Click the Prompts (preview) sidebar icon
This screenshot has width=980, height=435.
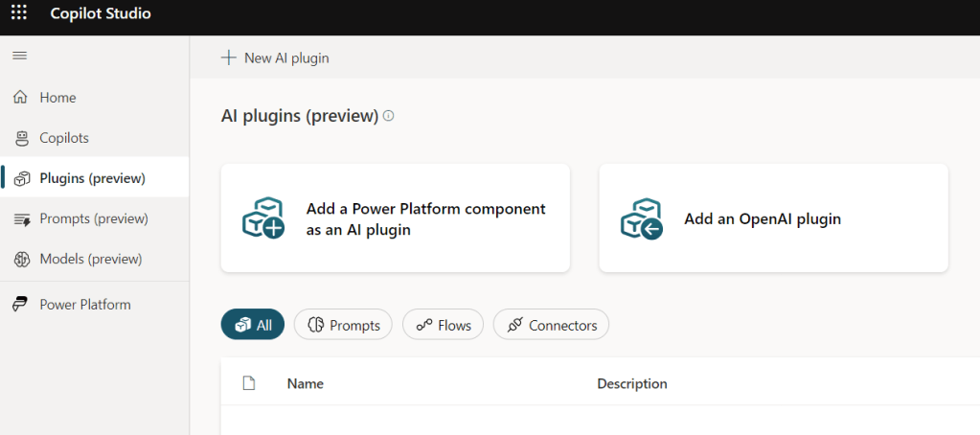[x=21, y=219]
